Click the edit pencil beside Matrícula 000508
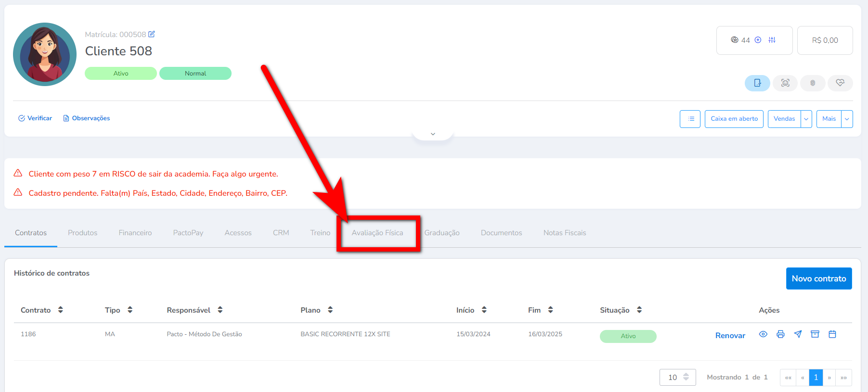Viewport: 868px width, 392px height. pyautogui.click(x=152, y=34)
